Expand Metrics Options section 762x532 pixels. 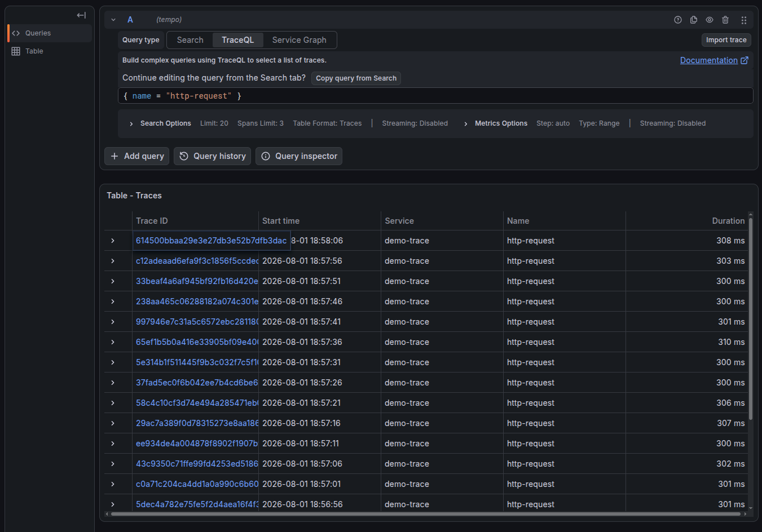click(495, 123)
